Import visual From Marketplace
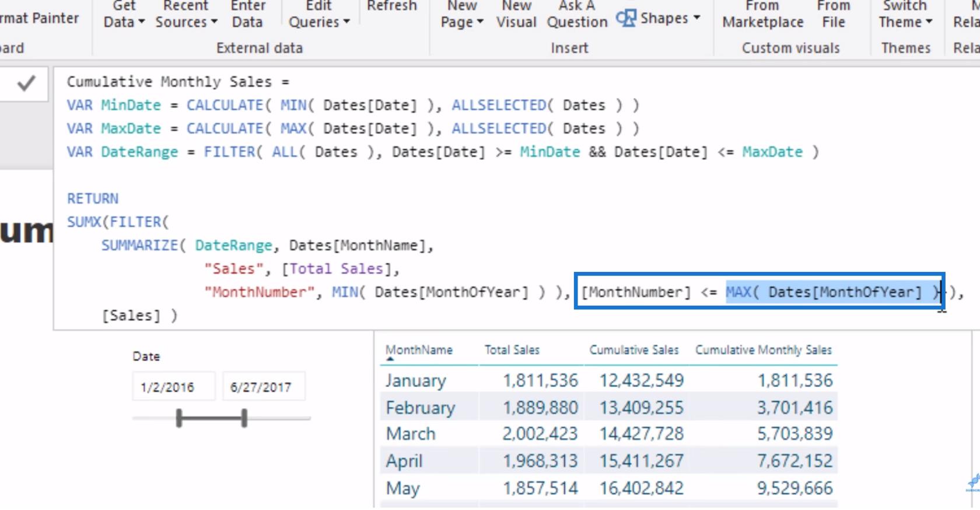The image size is (980, 510). [x=763, y=15]
